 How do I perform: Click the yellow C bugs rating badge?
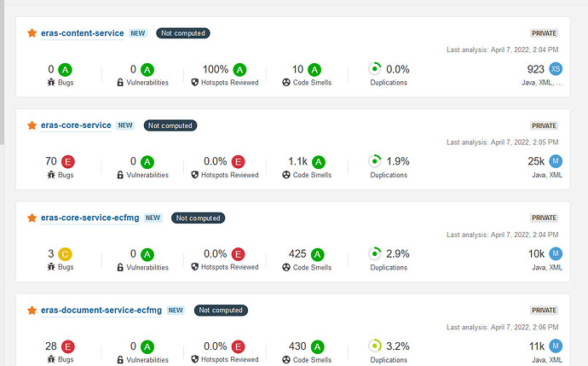pyautogui.click(x=66, y=253)
